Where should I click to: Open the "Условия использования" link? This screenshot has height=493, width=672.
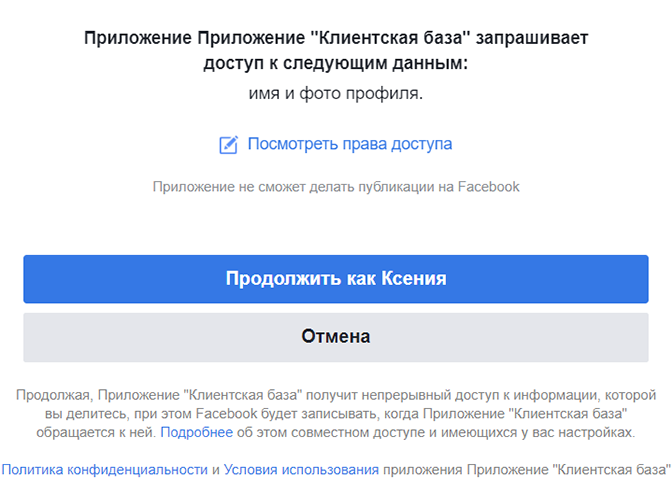tap(301, 470)
